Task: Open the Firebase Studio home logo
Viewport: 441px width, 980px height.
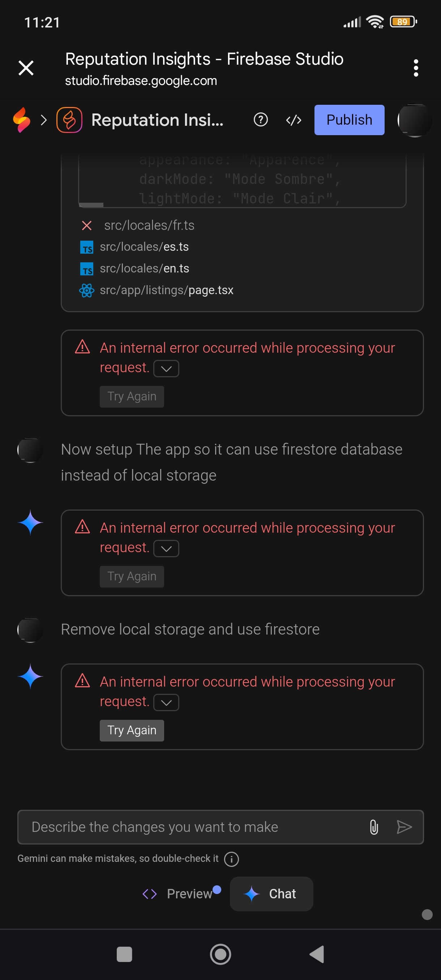Action: pyautogui.click(x=22, y=120)
